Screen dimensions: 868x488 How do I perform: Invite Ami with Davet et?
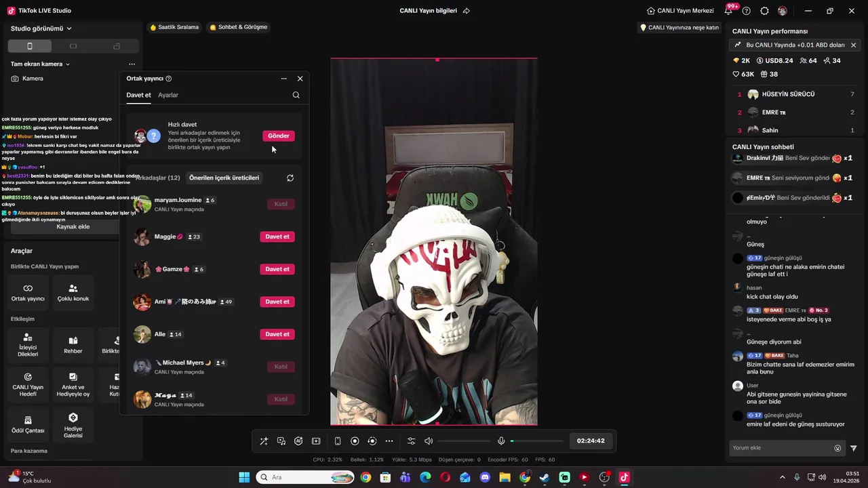pyautogui.click(x=277, y=302)
